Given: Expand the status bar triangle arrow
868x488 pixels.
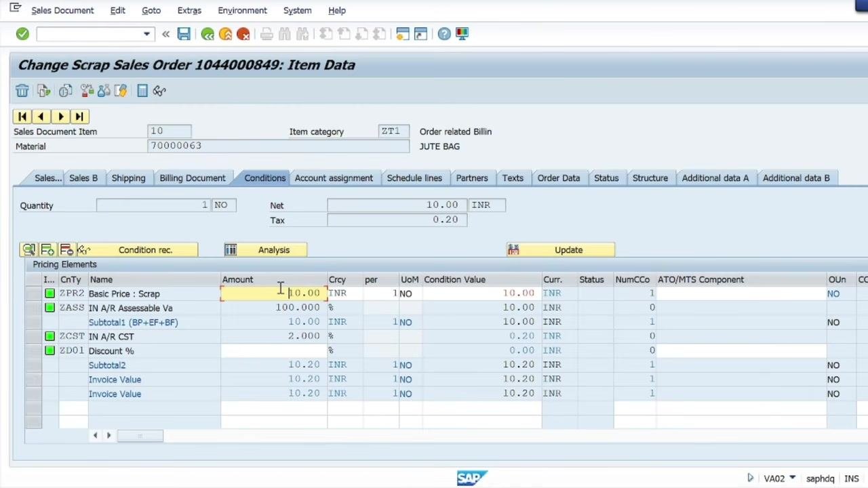Looking at the screenshot, I should 750,479.
